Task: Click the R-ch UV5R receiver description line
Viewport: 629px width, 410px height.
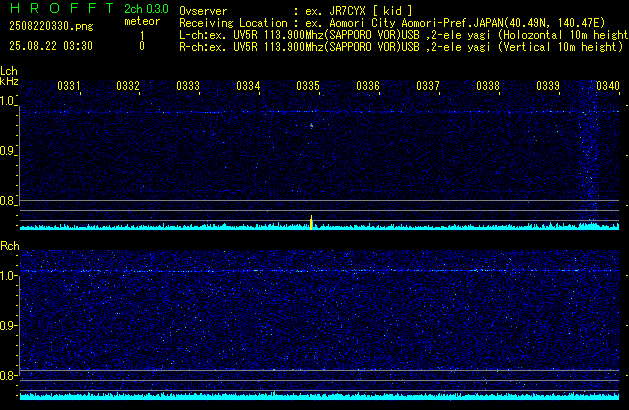Action: (x=401, y=47)
